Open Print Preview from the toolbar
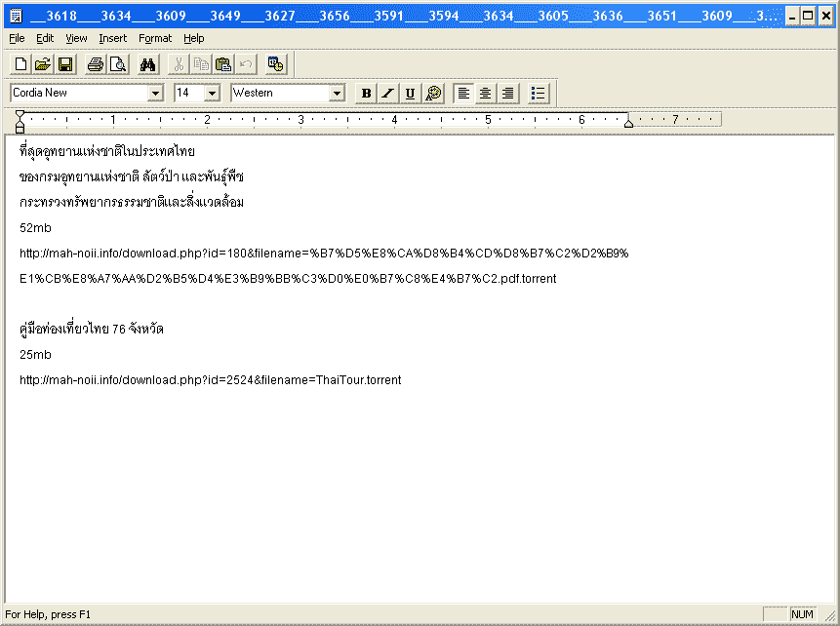Screen dimensions: 840x626 pos(117,64)
